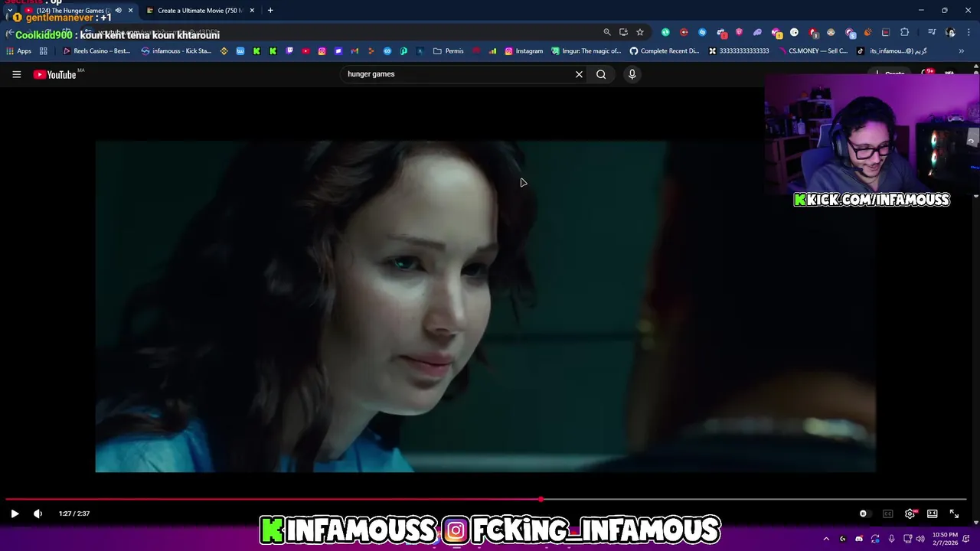This screenshot has width=980, height=551.
Task: Open the Instagram bookmark
Action: (524, 51)
